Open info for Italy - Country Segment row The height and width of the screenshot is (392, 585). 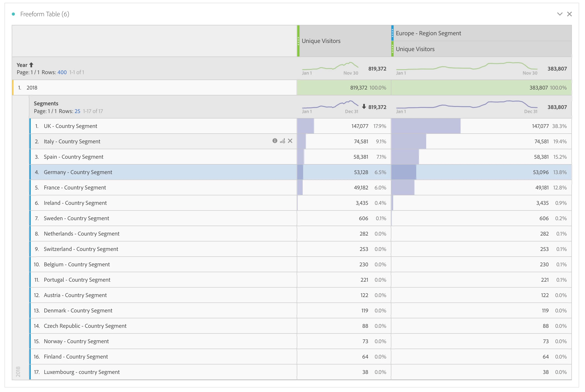pyautogui.click(x=275, y=141)
